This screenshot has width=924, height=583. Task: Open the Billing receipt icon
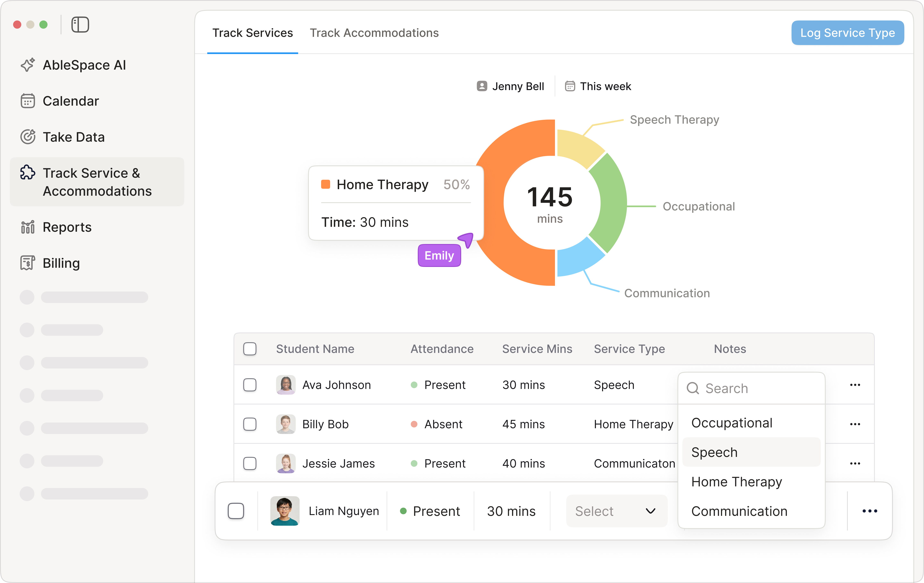(x=28, y=263)
